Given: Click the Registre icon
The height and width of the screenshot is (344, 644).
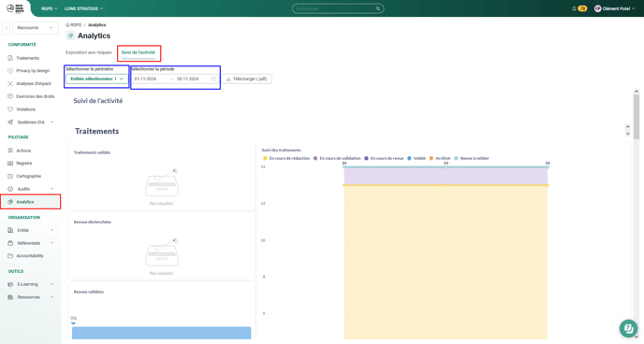Looking at the screenshot, I should tap(10, 164).
